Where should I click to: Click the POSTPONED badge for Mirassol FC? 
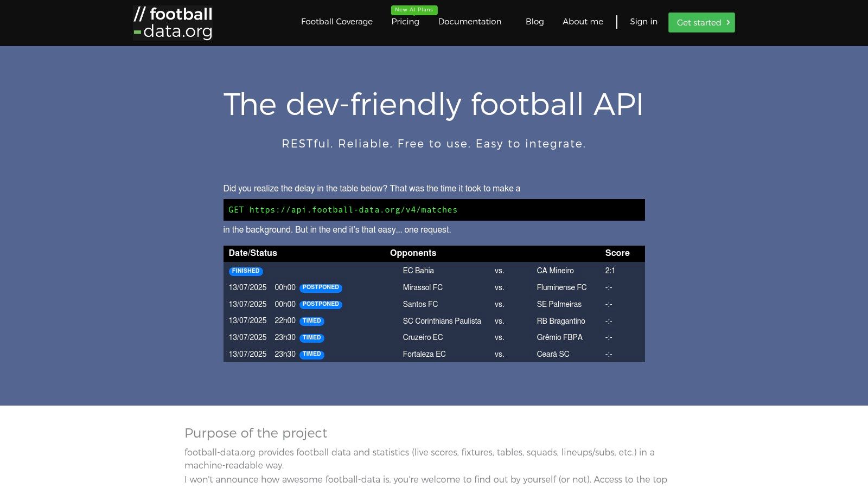pyautogui.click(x=321, y=287)
